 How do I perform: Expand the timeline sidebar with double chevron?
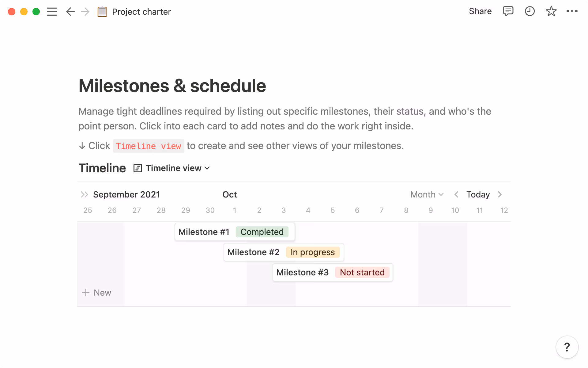pyautogui.click(x=84, y=194)
